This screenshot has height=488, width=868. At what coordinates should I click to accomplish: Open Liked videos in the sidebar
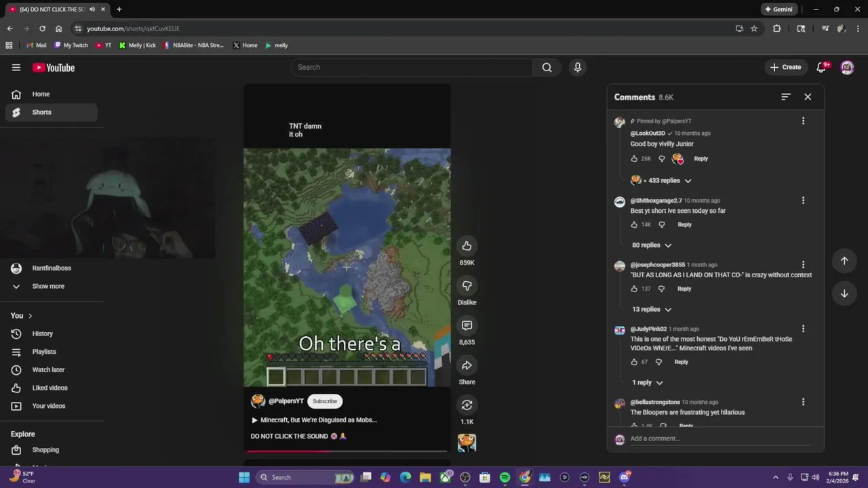pos(52,388)
